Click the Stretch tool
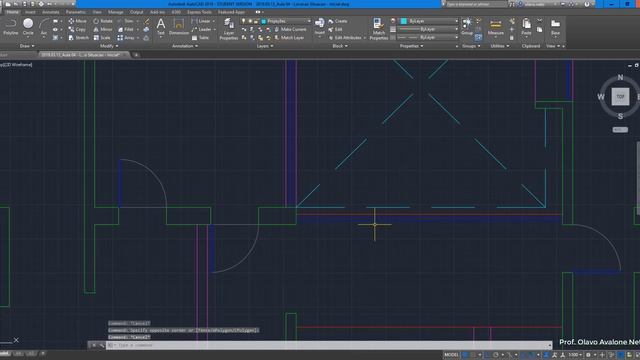Screen dimensions: 640x360 (x=78, y=38)
